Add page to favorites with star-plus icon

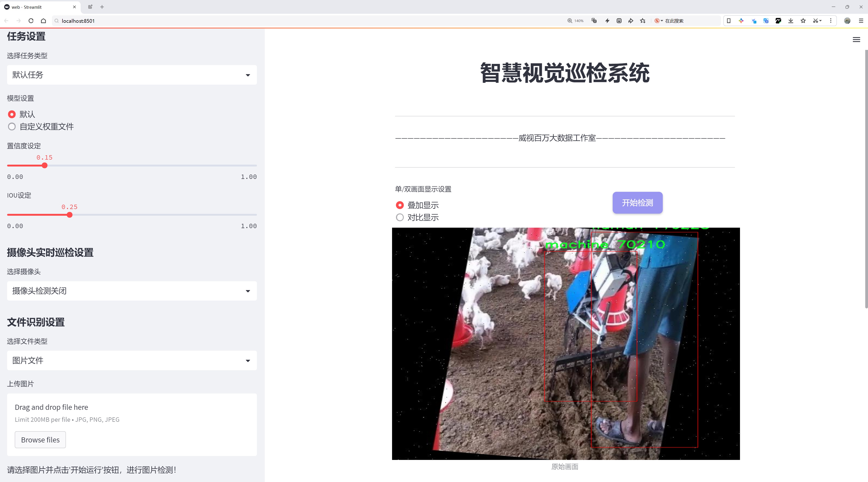click(x=643, y=20)
